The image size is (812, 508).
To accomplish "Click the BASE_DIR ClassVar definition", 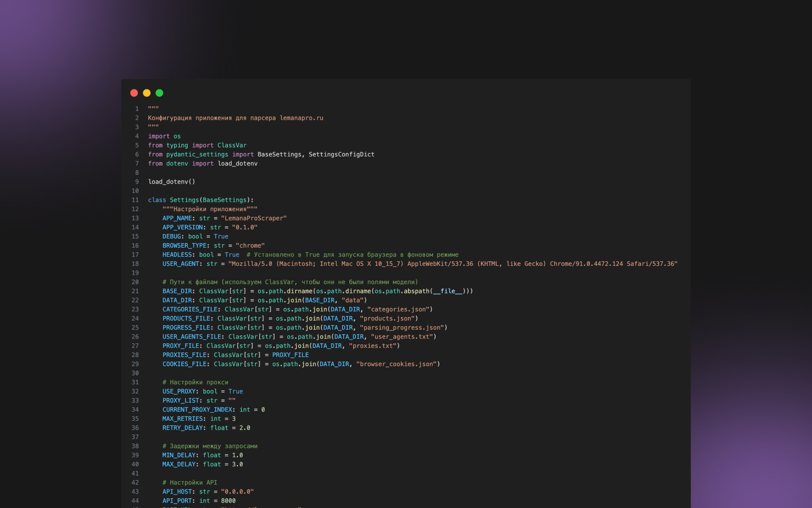I will pos(178,291).
